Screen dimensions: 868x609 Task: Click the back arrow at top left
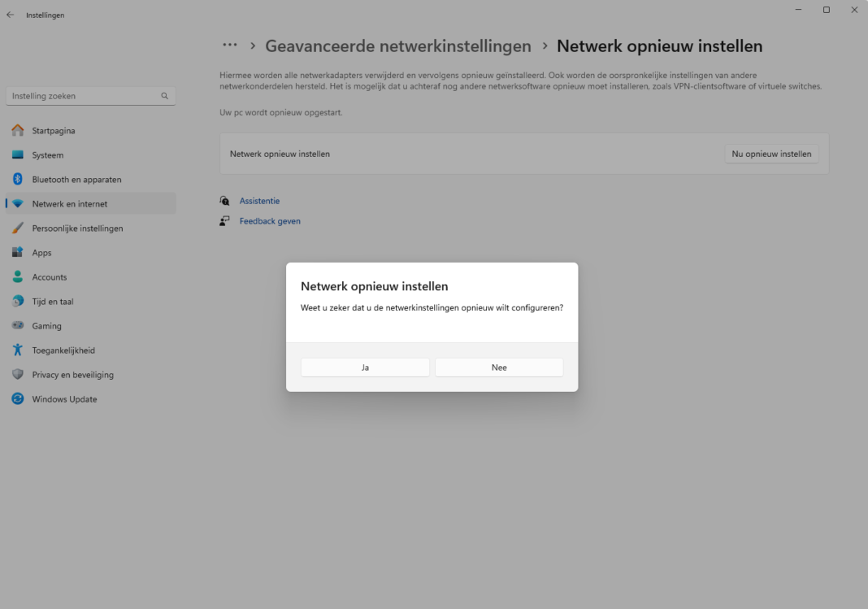(9, 14)
